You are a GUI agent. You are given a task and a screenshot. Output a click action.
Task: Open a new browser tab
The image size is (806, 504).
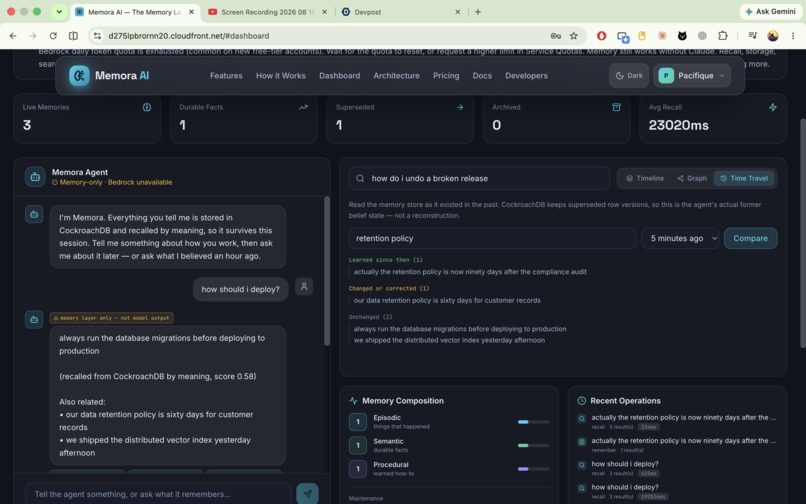click(x=478, y=12)
